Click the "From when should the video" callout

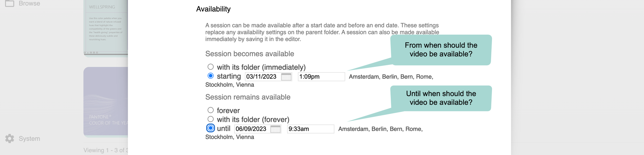(x=441, y=50)
